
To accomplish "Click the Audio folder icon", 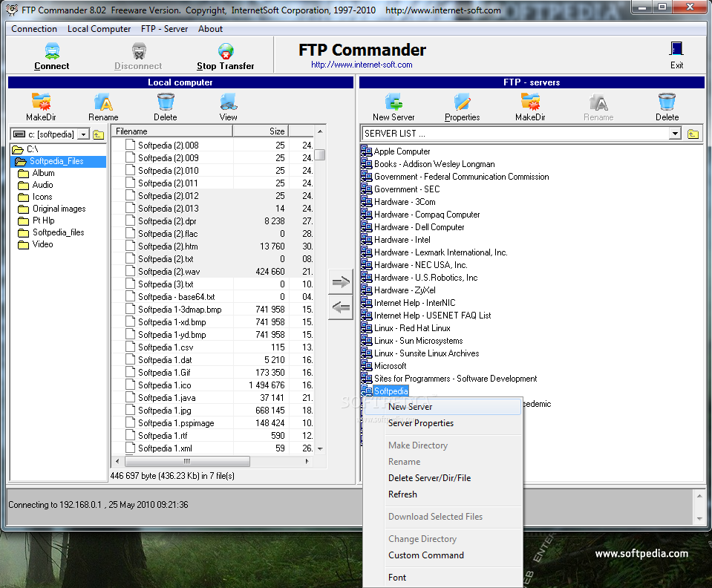I will coord(23,186).
